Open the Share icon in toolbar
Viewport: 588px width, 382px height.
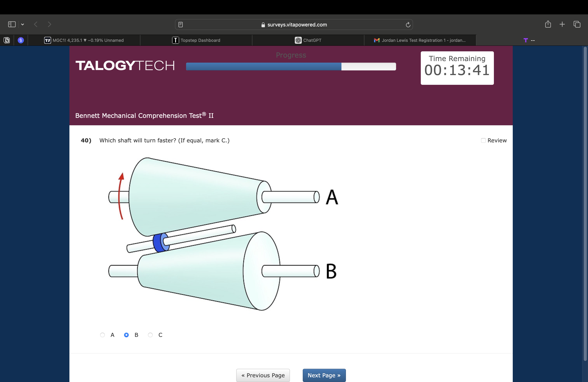(x=548, y=24)
